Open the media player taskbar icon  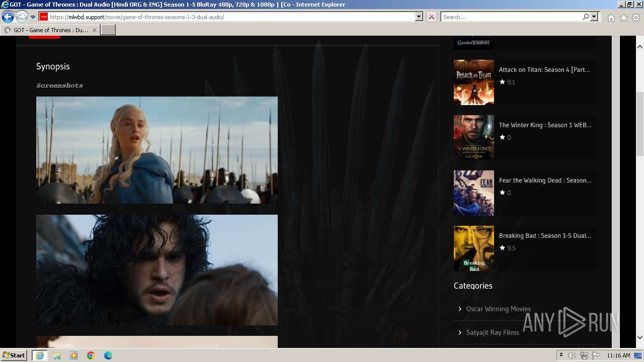tap(74, 355)
